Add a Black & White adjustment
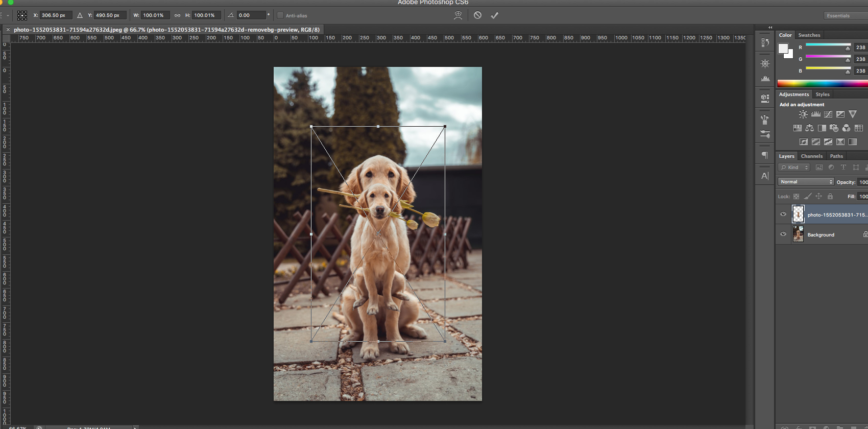Screen dimensions: 868x429 click(822, 128)
